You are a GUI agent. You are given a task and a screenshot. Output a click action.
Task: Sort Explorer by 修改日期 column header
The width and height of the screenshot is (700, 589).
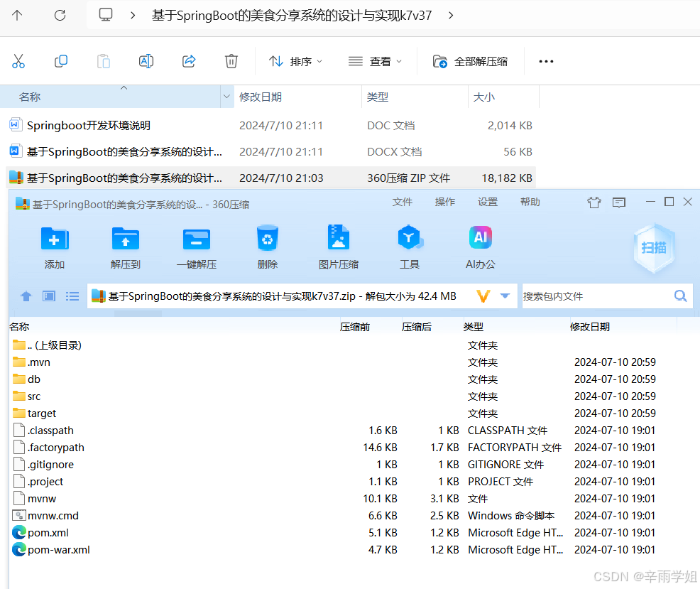click(x=297, y=97)
